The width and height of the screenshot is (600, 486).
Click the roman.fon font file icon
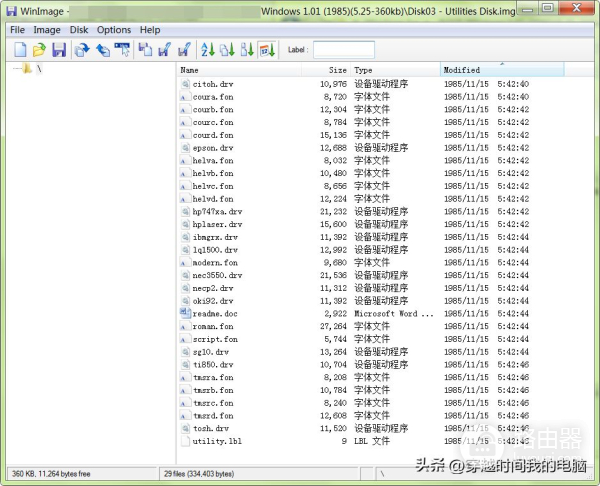pos(185,326)
